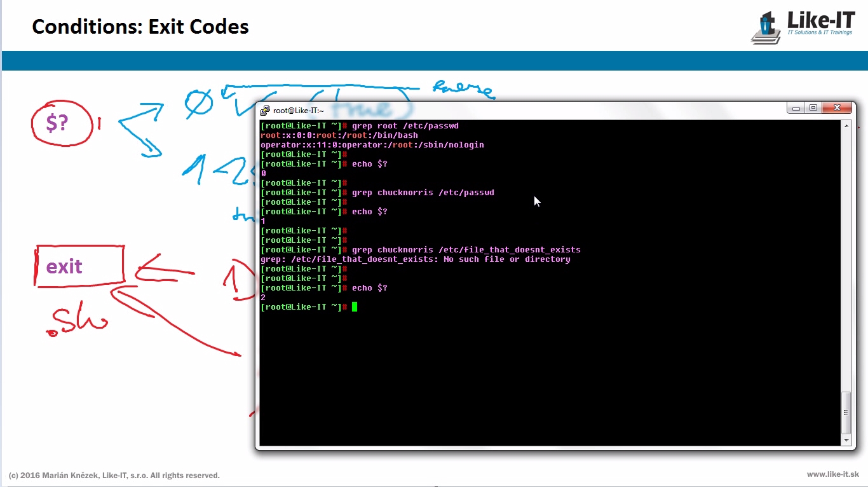This screenshot has height=487, width=868.
Task: Click the terminal scrollbar thumb
Action: [x=846, y=412]
